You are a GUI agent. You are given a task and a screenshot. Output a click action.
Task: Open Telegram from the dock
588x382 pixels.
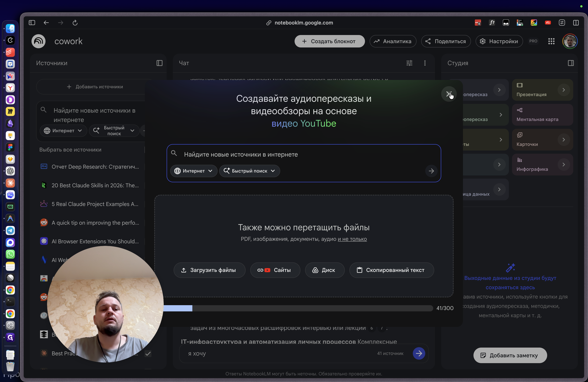point(10,230)
